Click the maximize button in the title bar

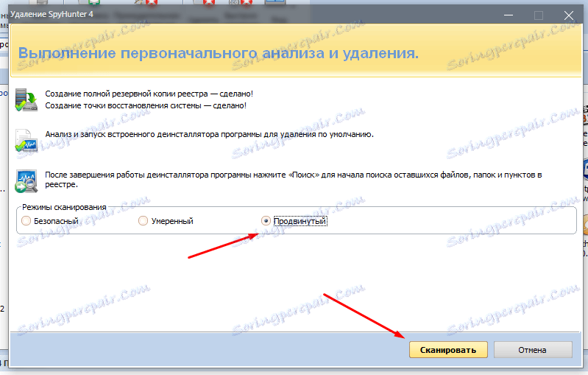coord(539,15)
